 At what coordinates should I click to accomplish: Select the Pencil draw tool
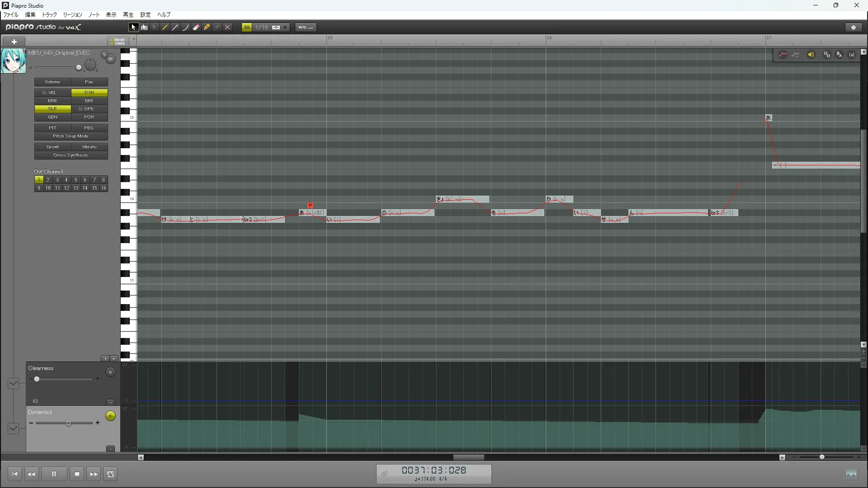[x=165, y=28]
